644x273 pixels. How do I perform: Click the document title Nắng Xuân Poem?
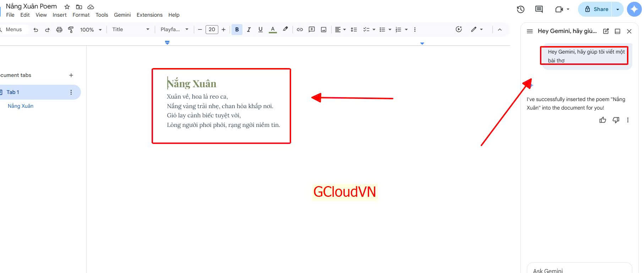pyautogui.click(x=31, y=6)
